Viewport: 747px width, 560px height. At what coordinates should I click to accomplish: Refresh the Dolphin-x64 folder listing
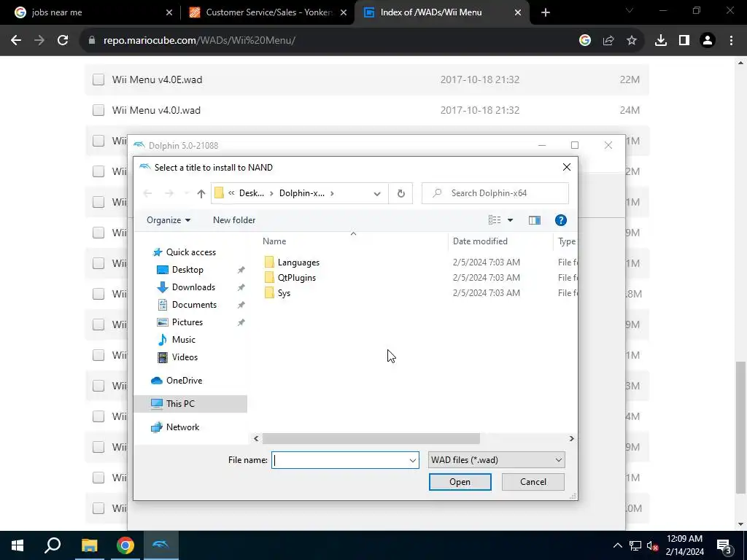click(400, 193)
